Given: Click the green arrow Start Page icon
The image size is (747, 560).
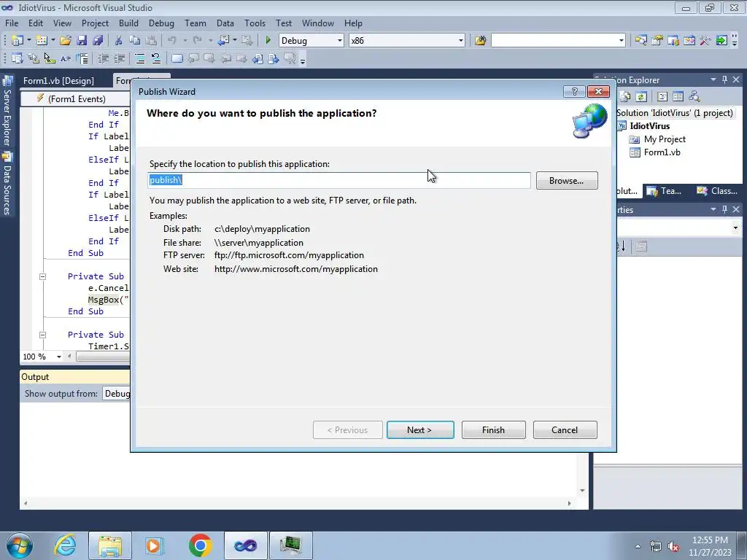Looking at the screenshot, I should coord(721,41).
